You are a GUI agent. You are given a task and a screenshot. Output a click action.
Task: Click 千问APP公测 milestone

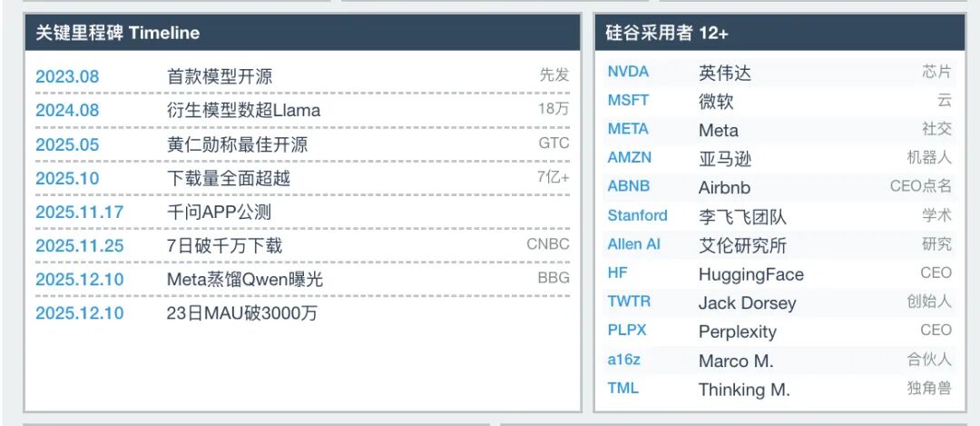click(219, 212)
